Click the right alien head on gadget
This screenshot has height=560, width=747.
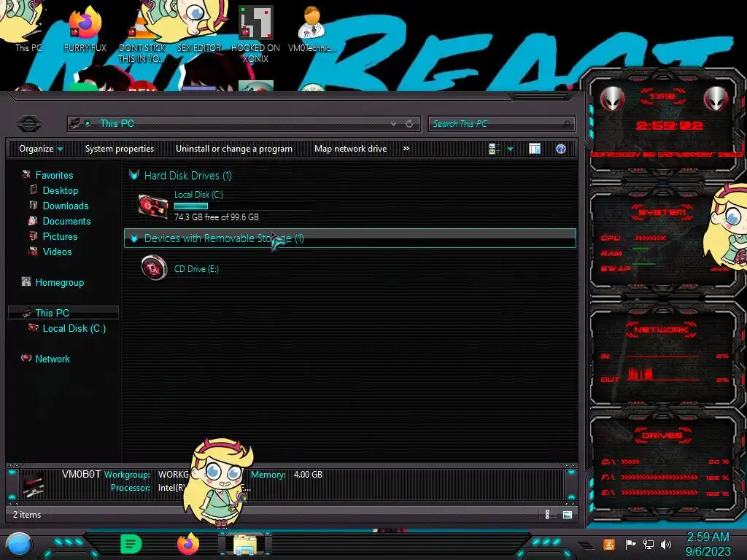point(716,99)
